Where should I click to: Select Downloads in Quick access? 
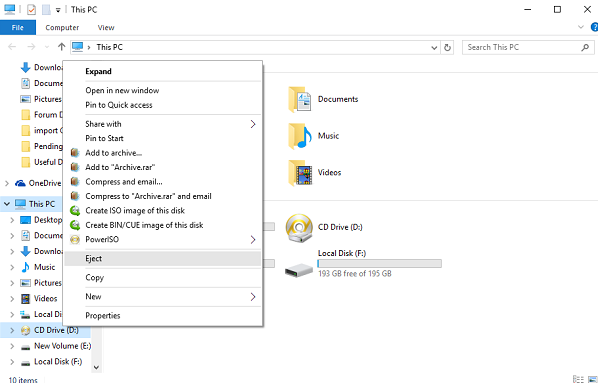click(x=42, y=68)
